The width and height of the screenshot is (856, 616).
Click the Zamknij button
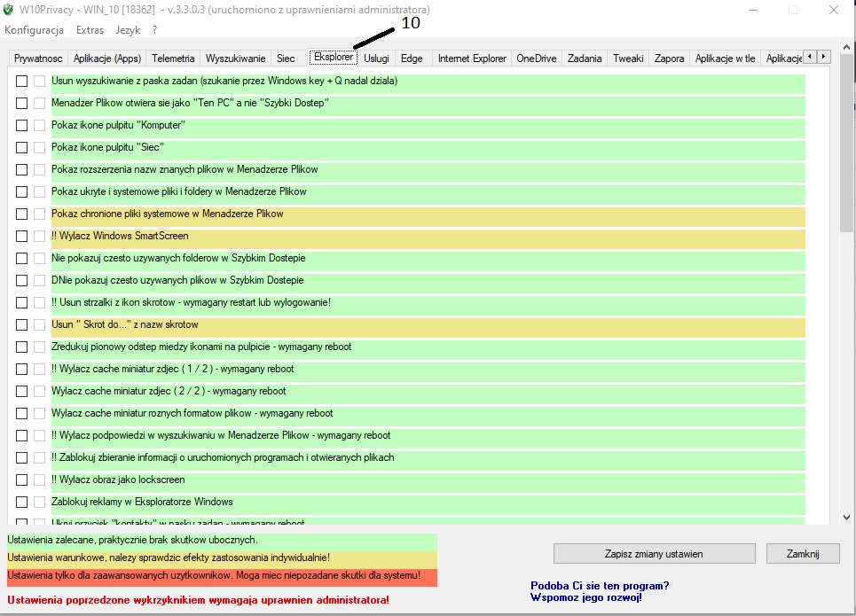click(803, 554)
